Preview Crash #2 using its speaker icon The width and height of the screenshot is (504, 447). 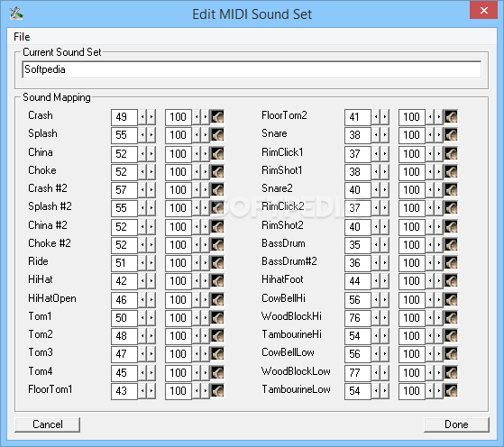pyautogui.click(x=217, y=190)
